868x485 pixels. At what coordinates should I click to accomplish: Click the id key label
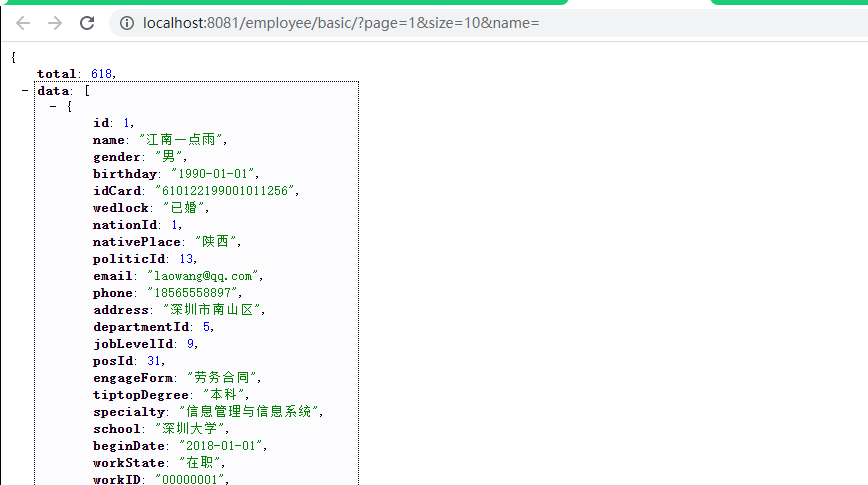[x=101, y=123]
